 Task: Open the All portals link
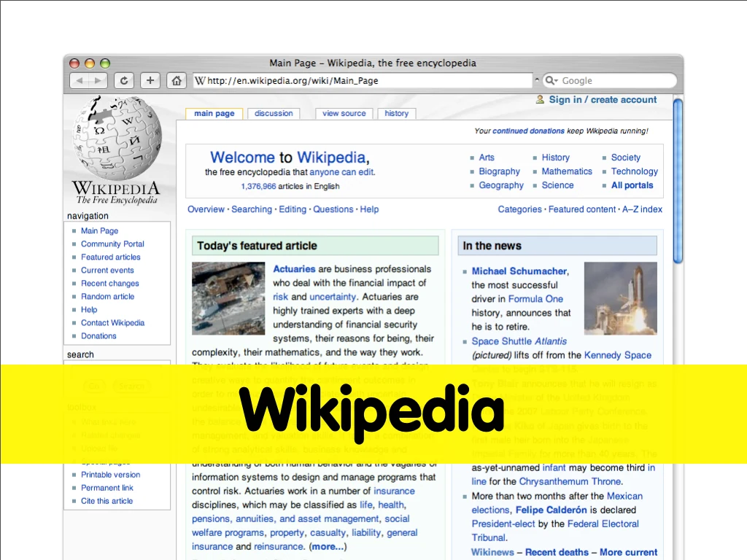[632, 184]
